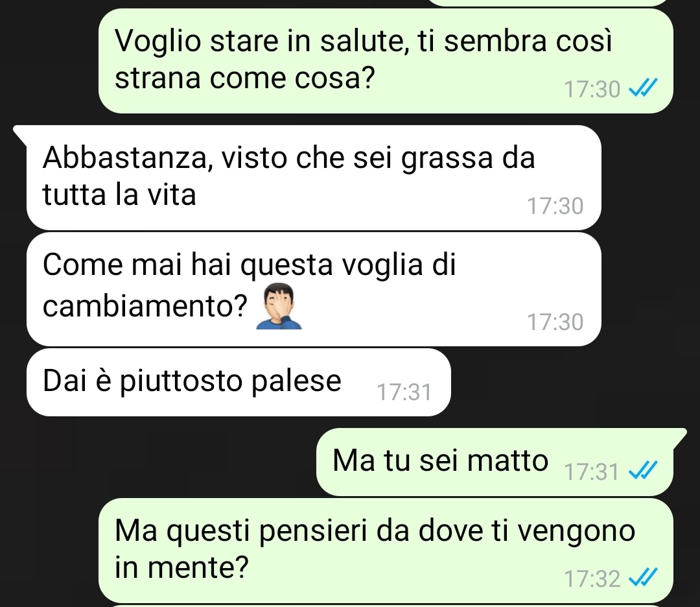Tap the 17:31 timestamp on 'Dai è piuttosto palese'

404,392
